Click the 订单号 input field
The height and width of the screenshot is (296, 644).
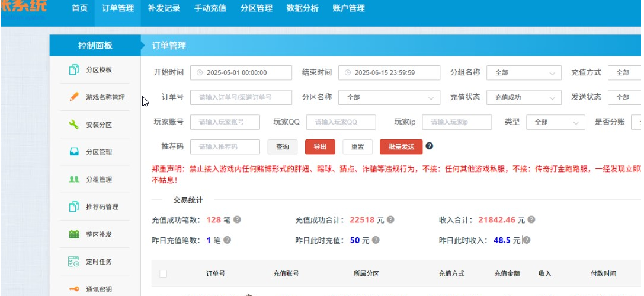[241, 97]
